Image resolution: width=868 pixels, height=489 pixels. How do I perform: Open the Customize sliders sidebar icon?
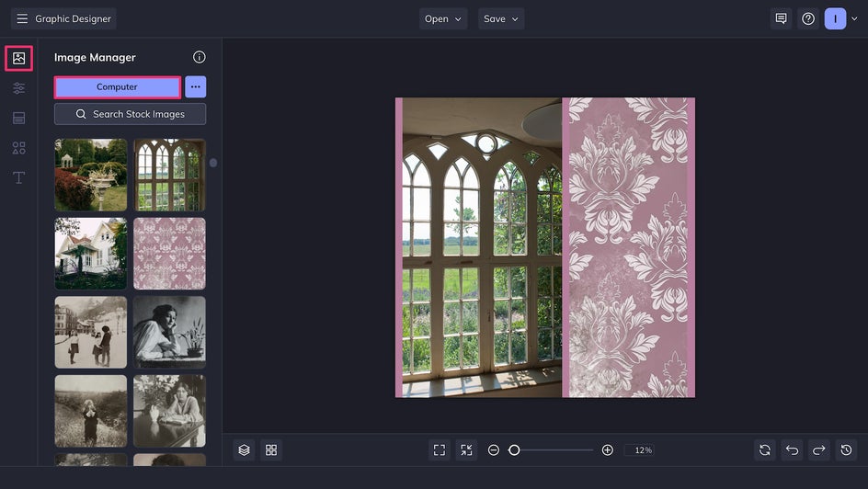(x=18, y=88)
